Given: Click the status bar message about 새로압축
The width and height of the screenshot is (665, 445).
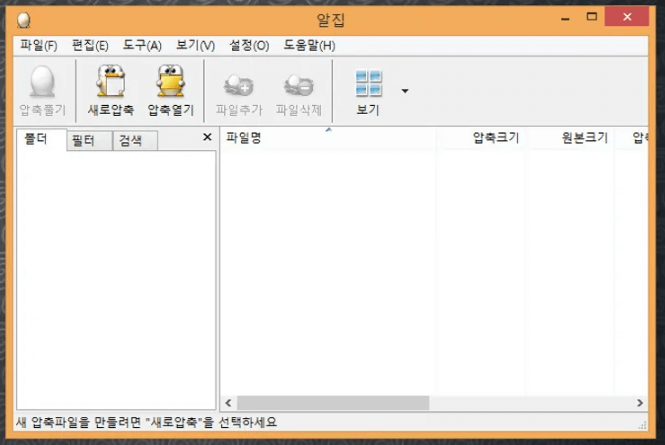Looking at the screenshot, I should [146, 422].
